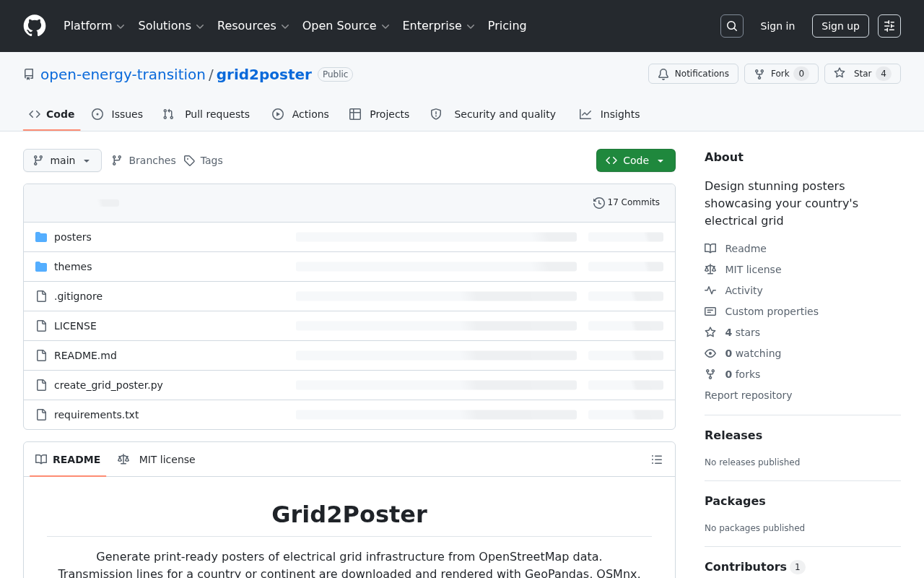Open the Packages section heading link
Screen dimensions: 924x578
point(735,501)
